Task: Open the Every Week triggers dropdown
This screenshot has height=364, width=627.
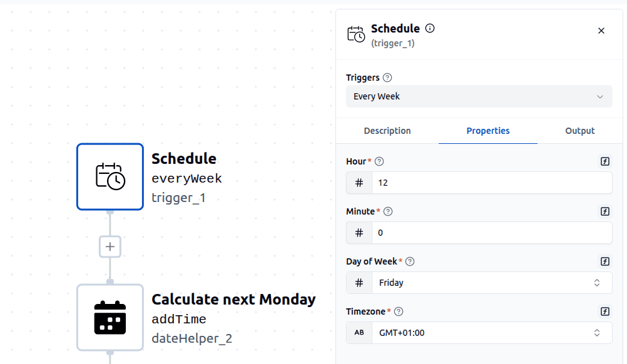Action: (x=479, y=96)
